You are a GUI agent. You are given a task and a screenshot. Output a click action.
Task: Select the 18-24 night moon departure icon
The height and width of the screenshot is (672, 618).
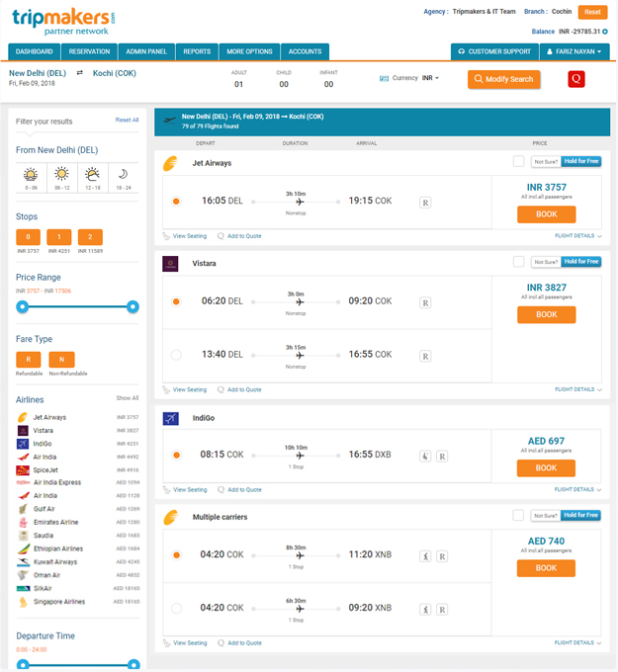[123, 174]
